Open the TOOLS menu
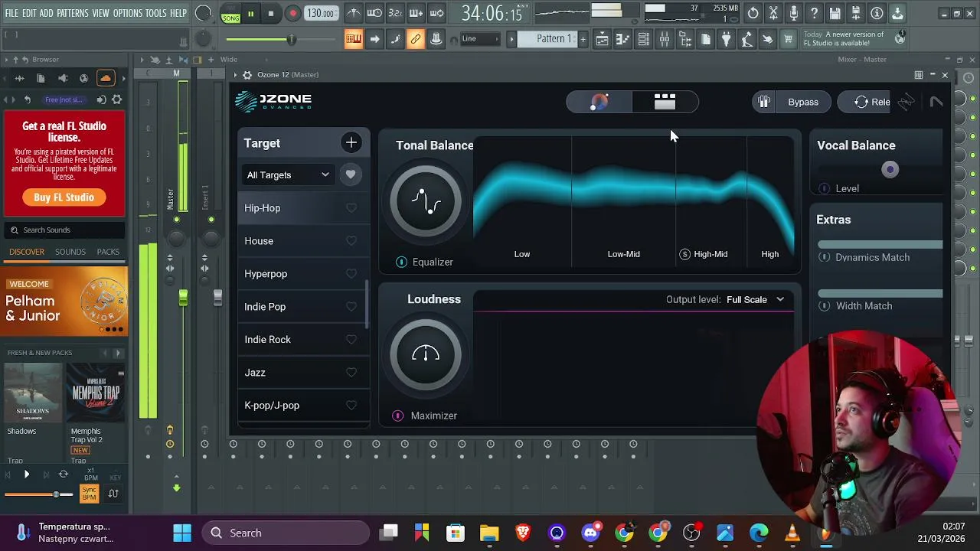This screenshot has height=551, width=980. 155,14
